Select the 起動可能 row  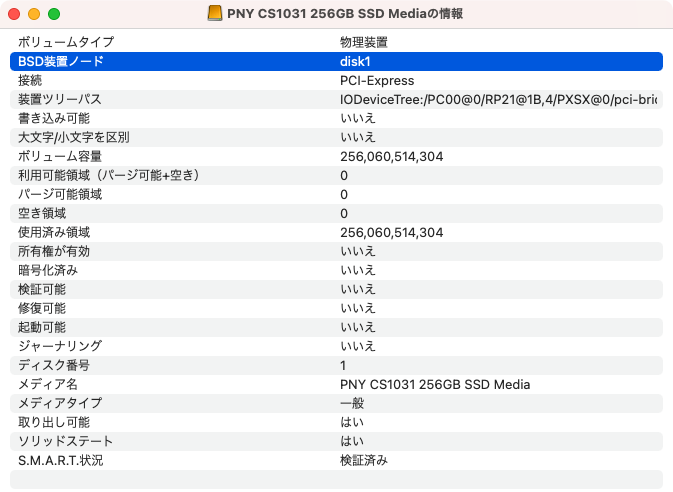pos(336,327)
